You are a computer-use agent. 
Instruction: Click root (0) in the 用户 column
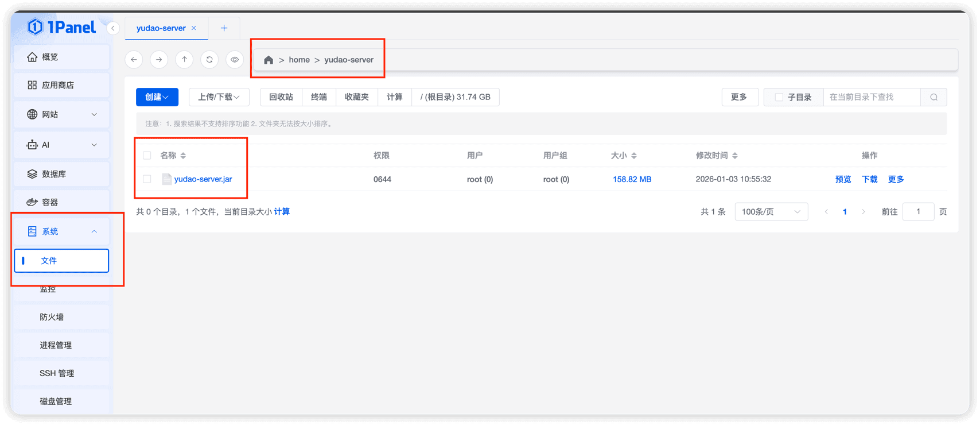[x=480, y=179]
